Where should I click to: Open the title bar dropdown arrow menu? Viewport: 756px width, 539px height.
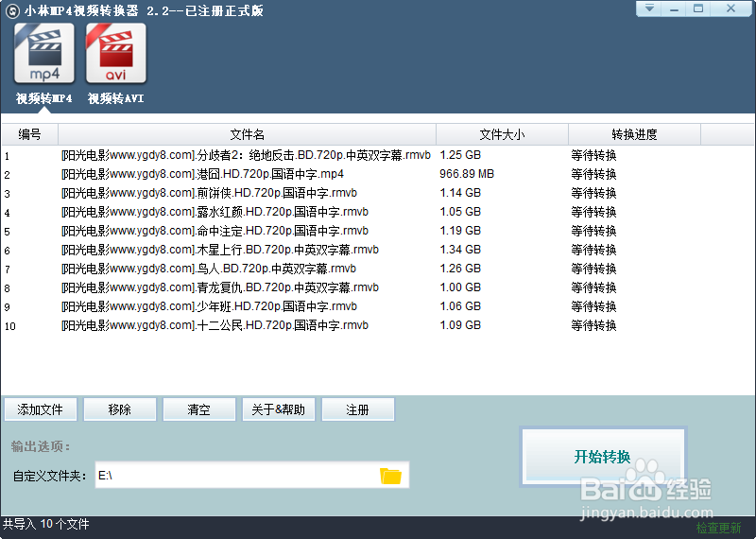tap(649, 9)
